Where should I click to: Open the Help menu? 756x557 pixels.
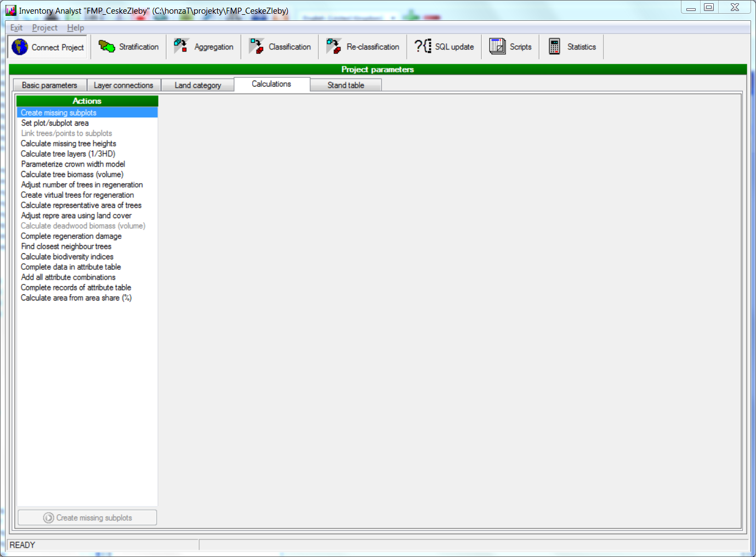(x=76, y=28)
